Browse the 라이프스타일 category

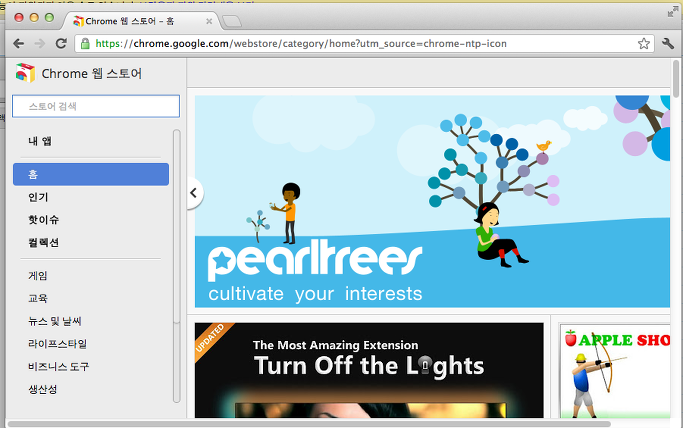pos(57,344)
